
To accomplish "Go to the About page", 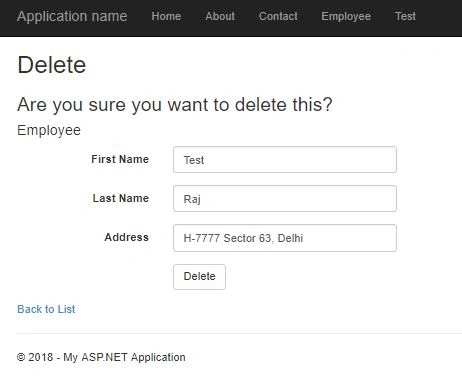I will (x=220, y=16).
